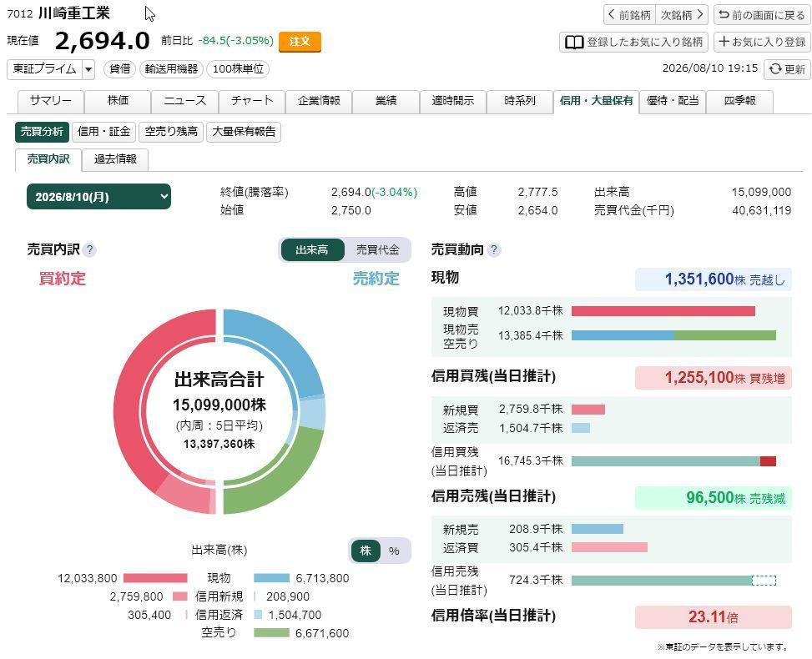Image resolution: width=812 pixels, height=659 pixels.
Task: Go to next stock 次銘柄
Action: coord(682,14)
